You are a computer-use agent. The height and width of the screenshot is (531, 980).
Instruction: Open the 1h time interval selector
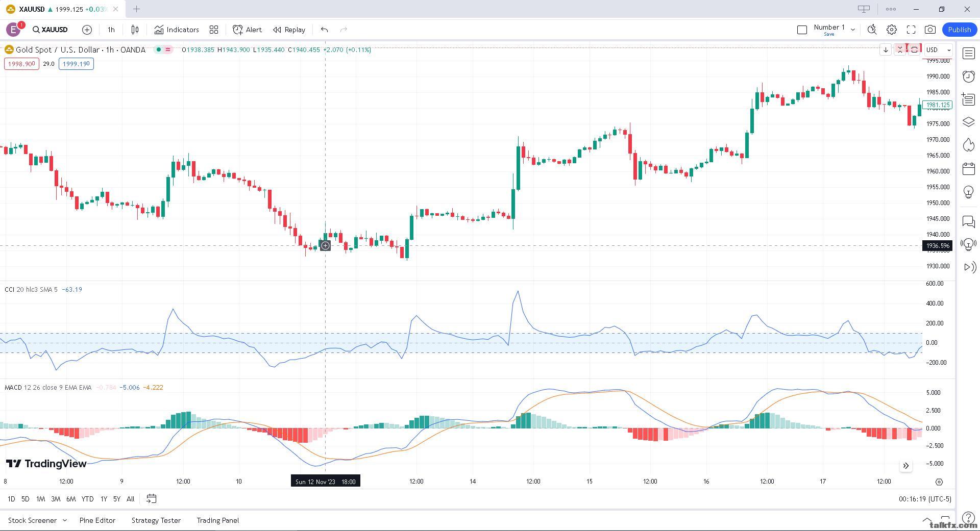tap(111, 30)
